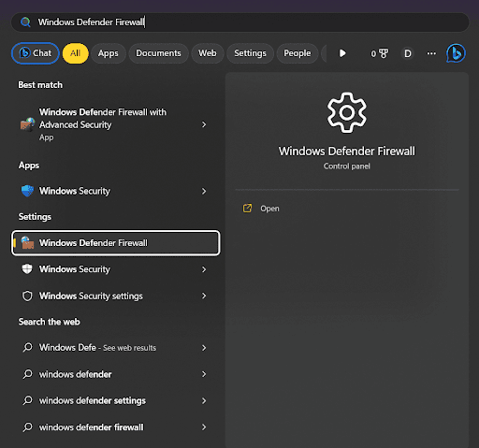Expand the Windows Security settings chevron

204,296
